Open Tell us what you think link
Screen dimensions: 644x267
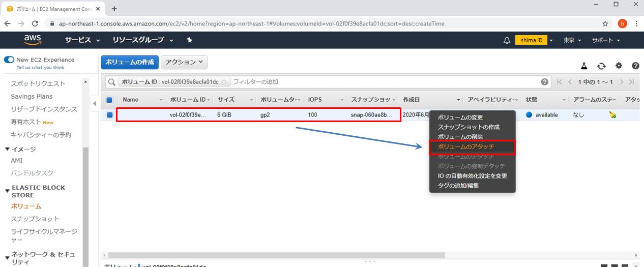[41, 67]
